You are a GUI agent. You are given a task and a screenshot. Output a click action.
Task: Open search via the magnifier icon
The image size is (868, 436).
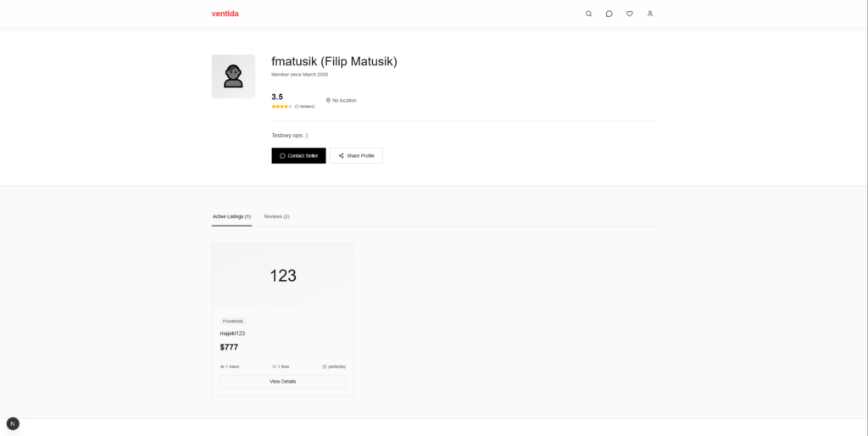pos(589,14)
